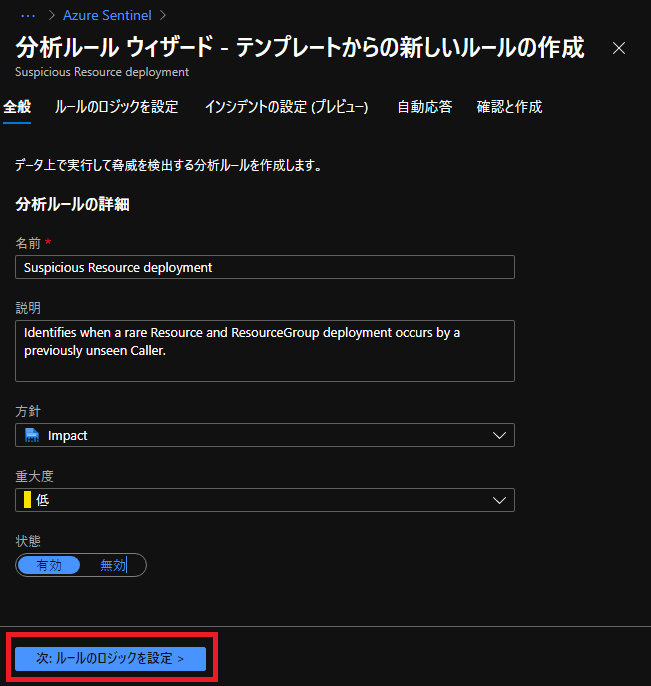Open the インシデントの設定 (プレビュー) tab
The width and height of the screenshot is (651, 686).
pos(287,107)
